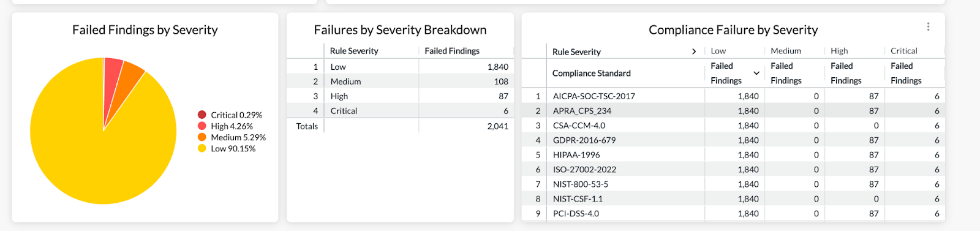Click the Critical column header

point(903,51)
